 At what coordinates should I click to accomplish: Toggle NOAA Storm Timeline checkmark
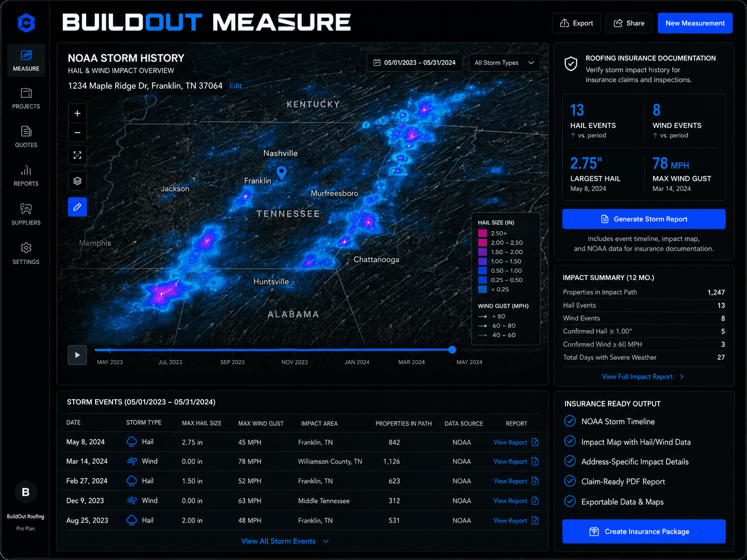570,421
